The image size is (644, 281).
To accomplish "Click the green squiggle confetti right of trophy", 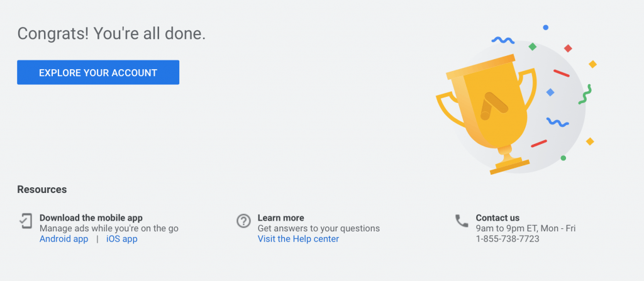I will point(585,94).
